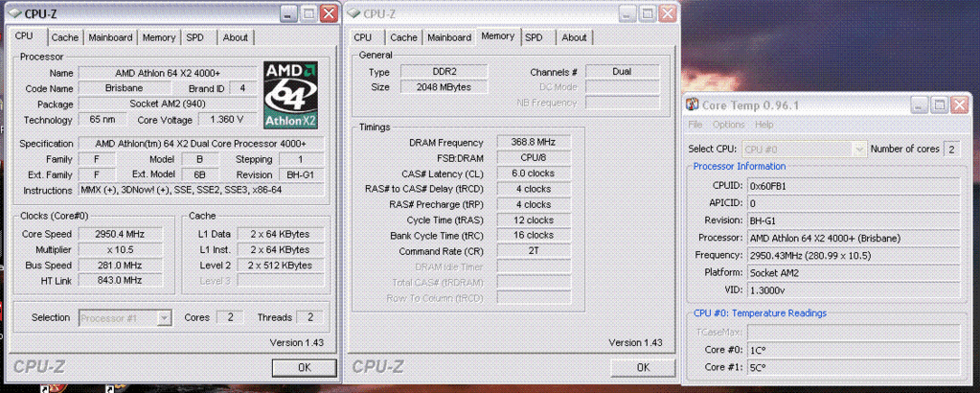Open About tab in Memory CPU-Z window
Viewport: 980px width, 393px height.
tap(574, 37)
